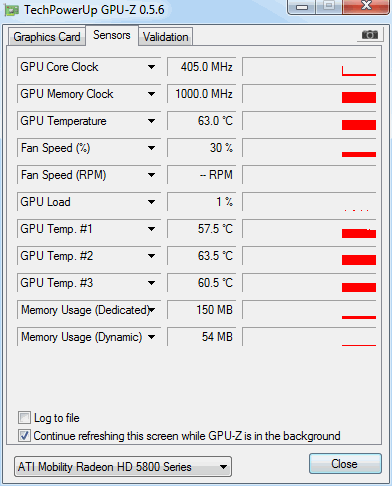
Task: Click the Close button
Action: [345, 464]
